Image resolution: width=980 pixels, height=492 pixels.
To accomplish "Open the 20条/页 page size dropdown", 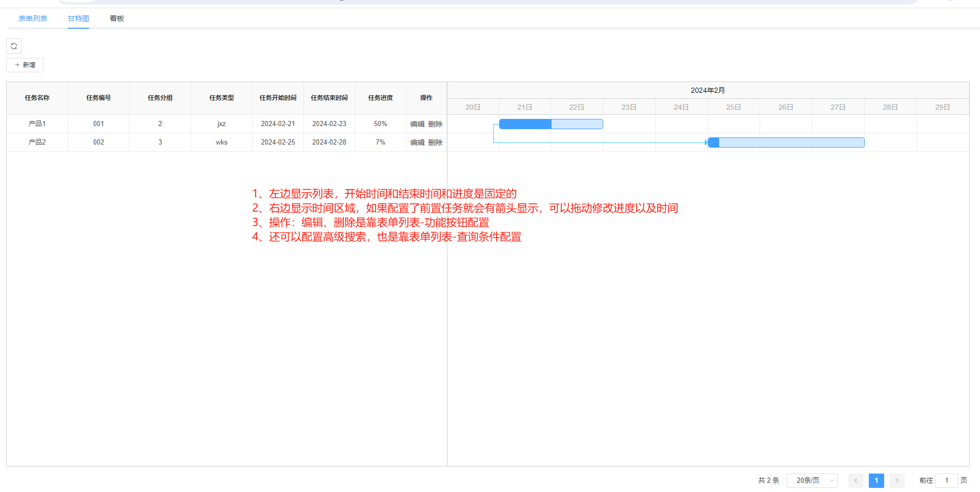I will pyautogui.click(x=812, y=481).
